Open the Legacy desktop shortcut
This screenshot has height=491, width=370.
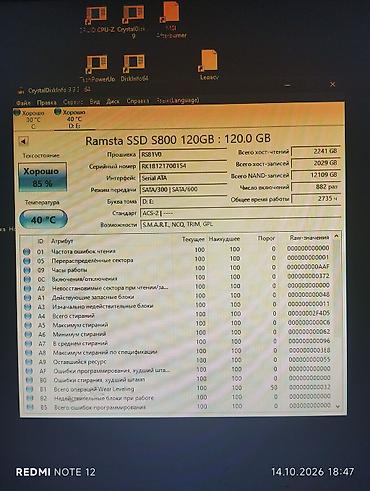[209, 65]
